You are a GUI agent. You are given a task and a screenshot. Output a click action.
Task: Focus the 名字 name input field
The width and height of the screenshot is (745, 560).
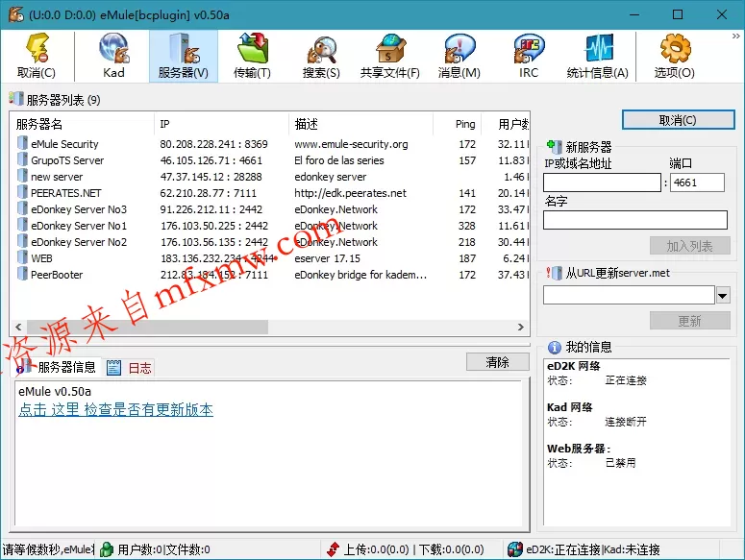coord(635,220)
